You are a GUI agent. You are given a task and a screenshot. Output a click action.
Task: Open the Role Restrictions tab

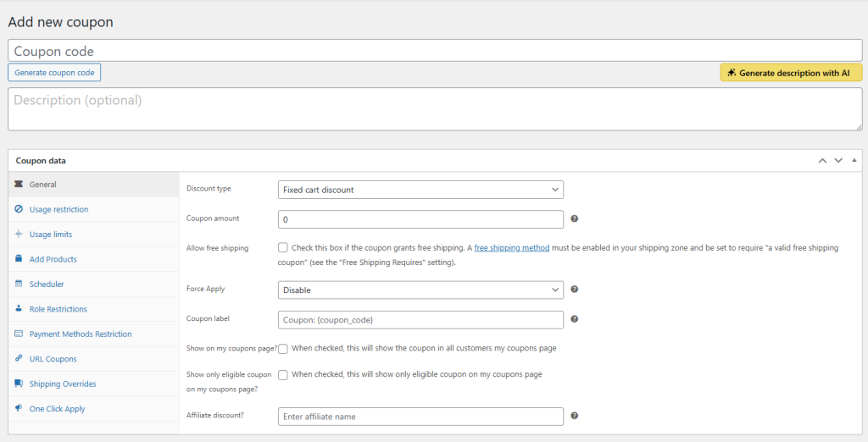93,309
